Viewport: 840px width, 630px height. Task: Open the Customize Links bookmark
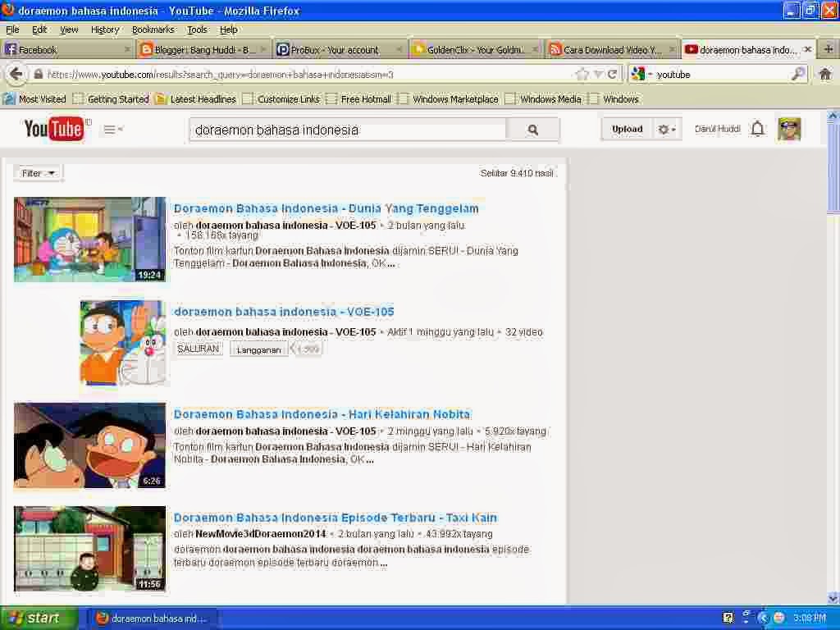point(282,99)
